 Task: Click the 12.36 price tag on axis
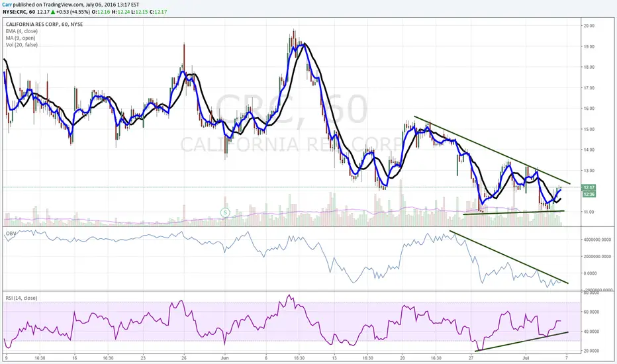pos(589,195)
